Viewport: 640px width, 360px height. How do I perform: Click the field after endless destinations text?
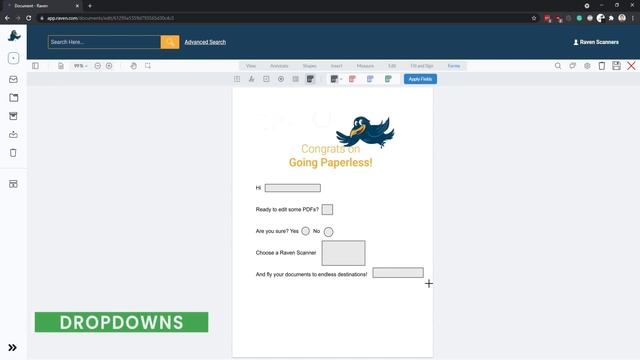398,273
